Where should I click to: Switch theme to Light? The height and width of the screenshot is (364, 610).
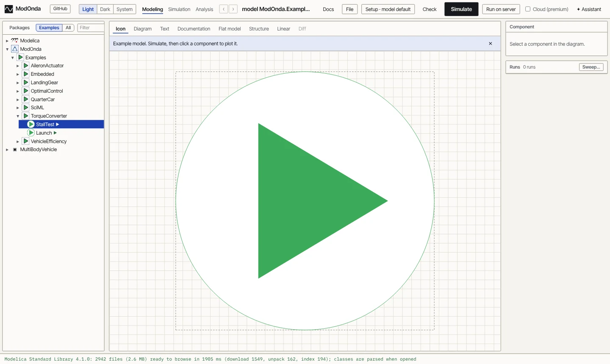(x=88, y=9)
